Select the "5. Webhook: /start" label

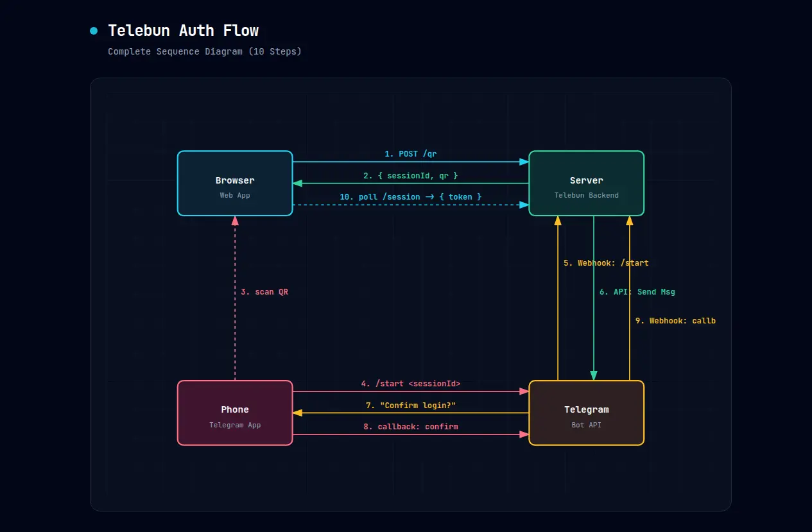[606, 263]
